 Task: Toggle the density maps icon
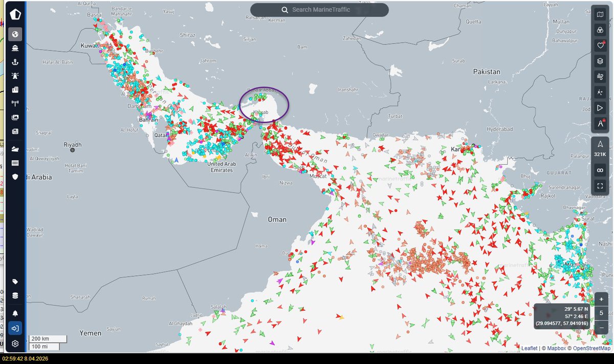click(600, 93)
